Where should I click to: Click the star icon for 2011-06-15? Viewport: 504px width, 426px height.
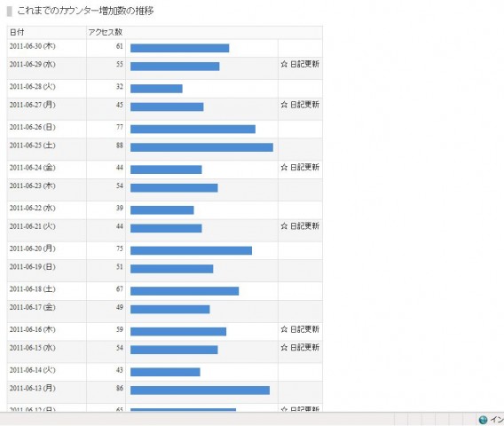[284, 348]
